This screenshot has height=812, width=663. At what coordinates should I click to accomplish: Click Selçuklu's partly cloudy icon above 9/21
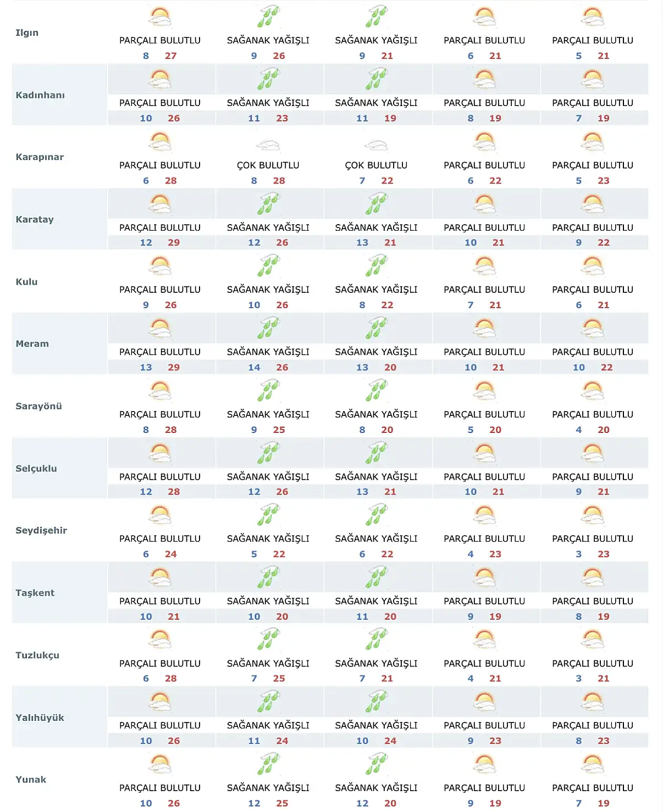(593, 453)
